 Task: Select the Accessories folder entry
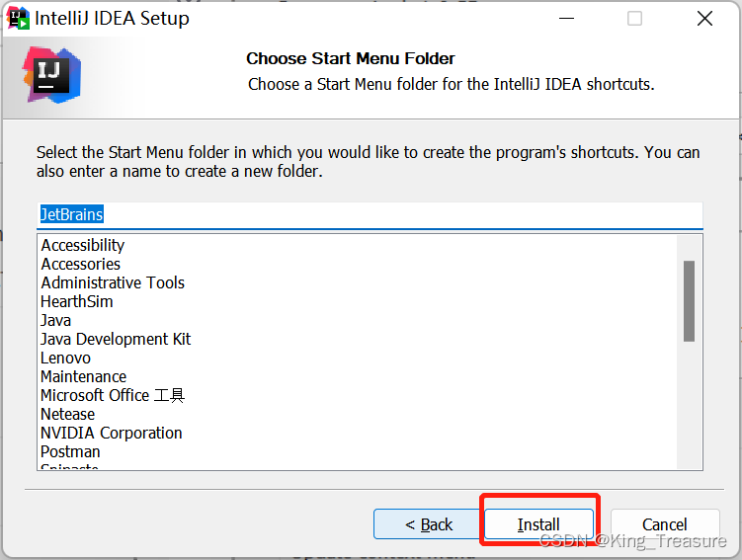[81, 264]
